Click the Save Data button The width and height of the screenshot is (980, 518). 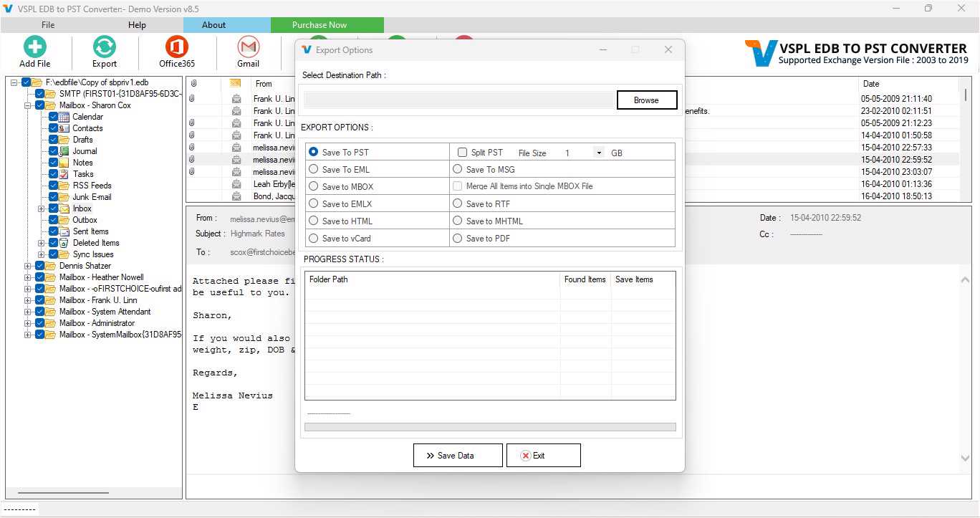[x=458, y=456]
